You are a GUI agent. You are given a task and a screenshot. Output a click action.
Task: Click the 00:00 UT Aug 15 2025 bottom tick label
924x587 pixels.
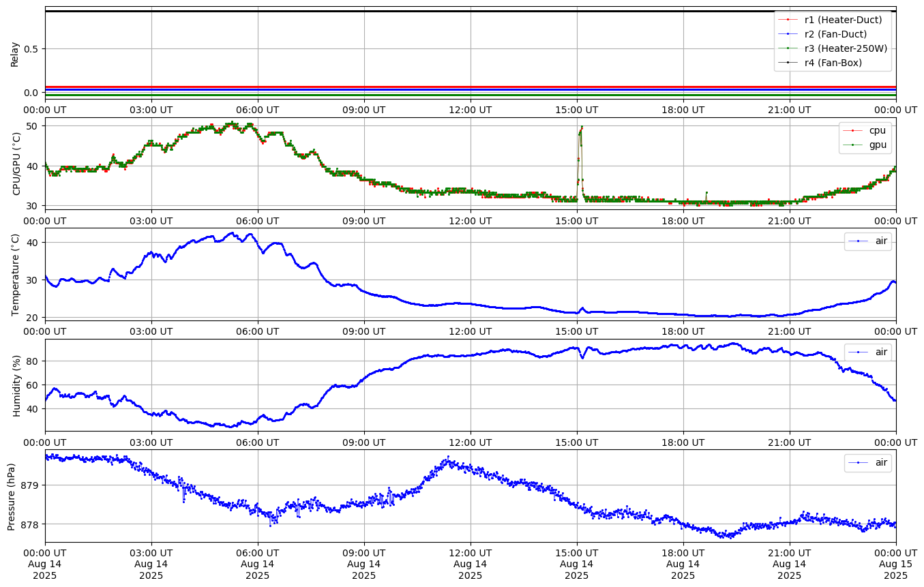896,564
